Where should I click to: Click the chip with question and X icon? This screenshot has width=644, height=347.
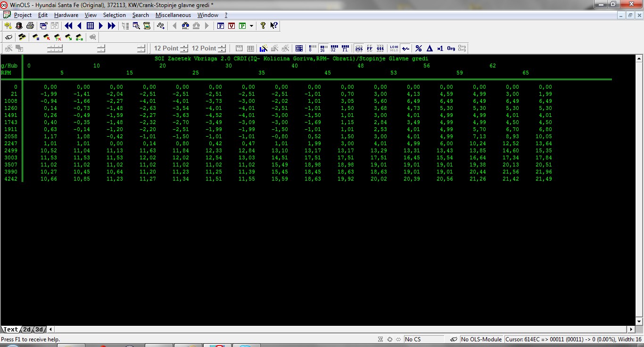pos(58,37)
